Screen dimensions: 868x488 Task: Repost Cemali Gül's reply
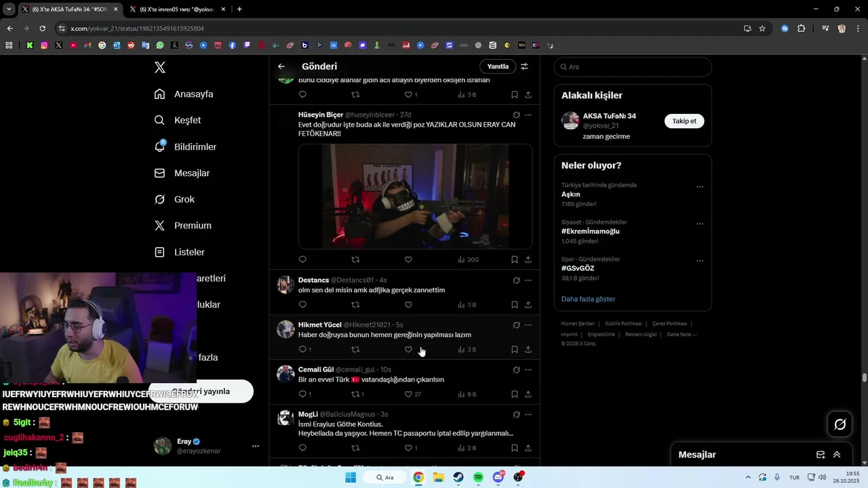click(x=357, y=394)
